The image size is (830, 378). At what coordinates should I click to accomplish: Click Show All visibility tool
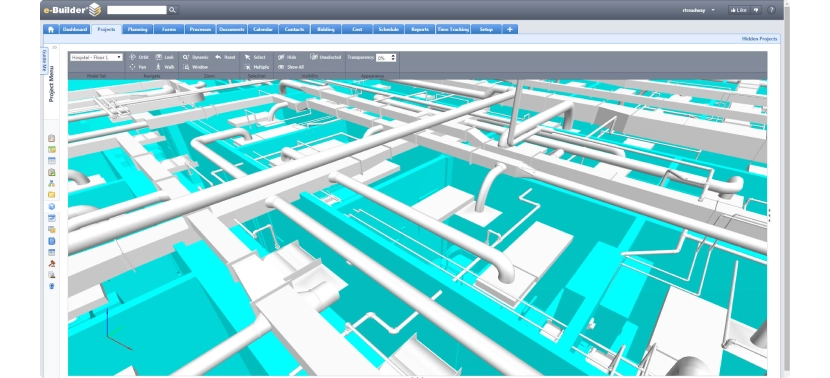[x=291, y=67]
